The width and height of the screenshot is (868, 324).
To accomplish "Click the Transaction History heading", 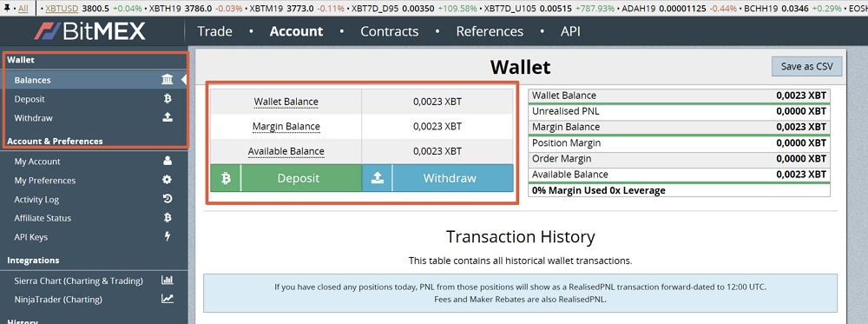I will pos(520,237).
